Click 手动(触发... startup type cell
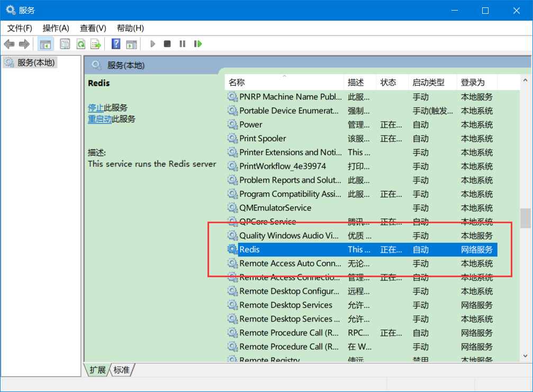 (x=432, y=111)
